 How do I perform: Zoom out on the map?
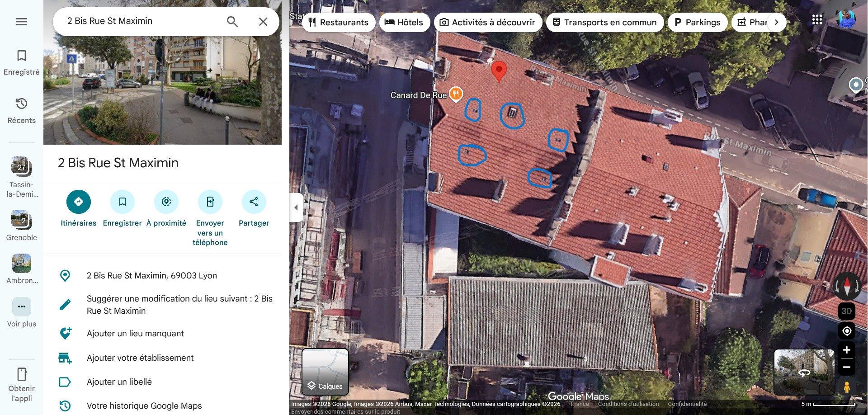tap(847, 367)
